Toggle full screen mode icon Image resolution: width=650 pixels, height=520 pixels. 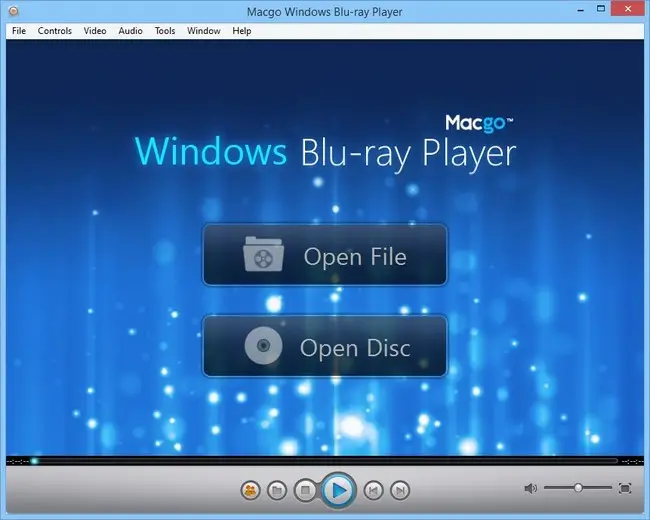[625, 488]
